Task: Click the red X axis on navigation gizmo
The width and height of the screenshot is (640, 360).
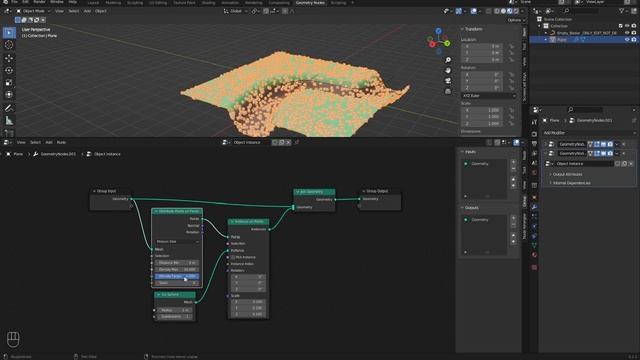Action: (432, 44)
